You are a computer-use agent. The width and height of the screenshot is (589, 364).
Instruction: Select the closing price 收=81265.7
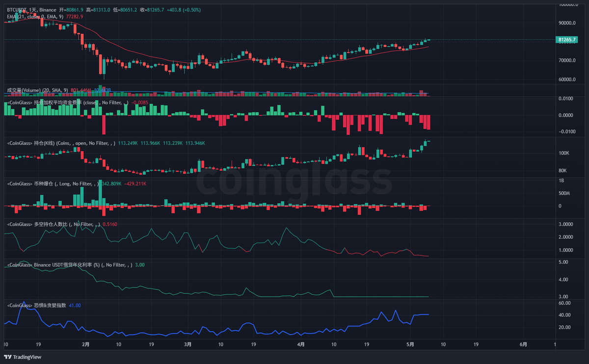click(x=151, y=9)
